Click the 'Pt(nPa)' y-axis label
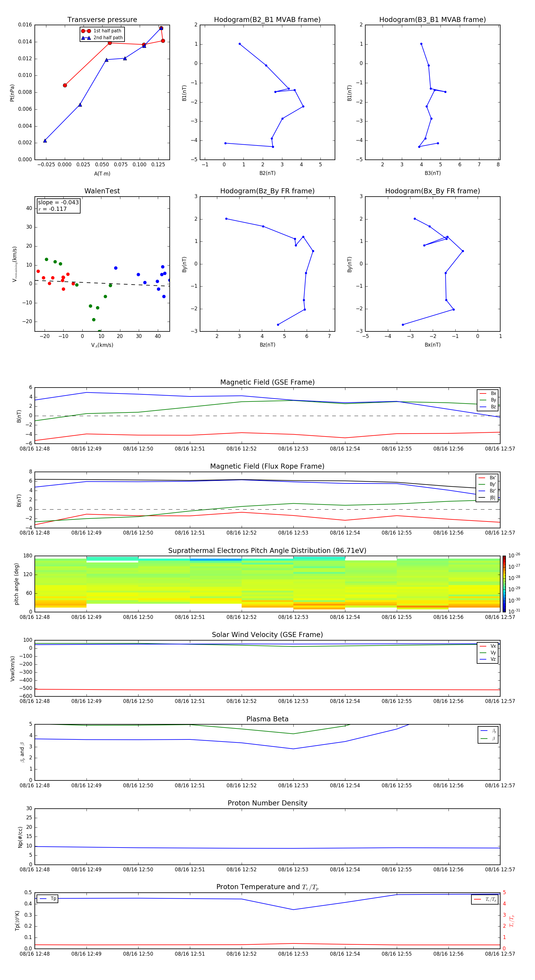Image resolution: width=535 pixels, height=980 pixels. (x=12, y=93)
